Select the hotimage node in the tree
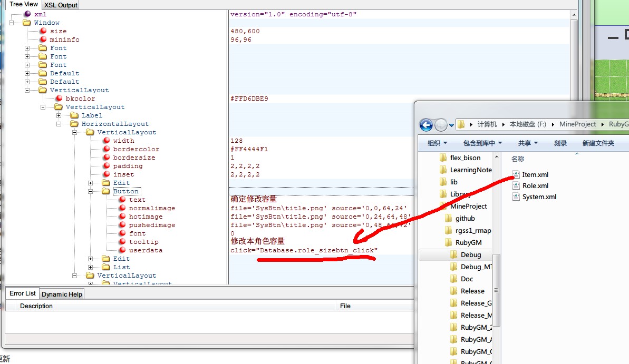The image size is (629, 364). [x=146, y=217]
